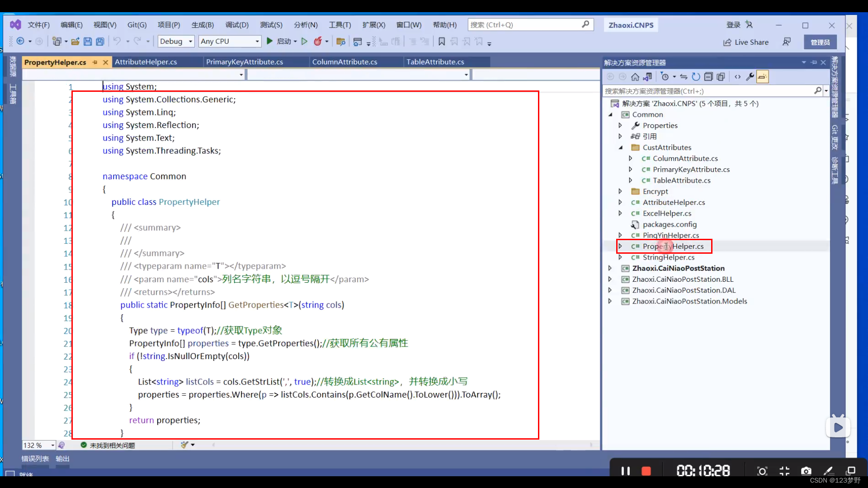Switch to the AttributeHelper.cs tab
The height and width of the screenshot is (488, 868).
pyautogui.click(x=146, y=62)
